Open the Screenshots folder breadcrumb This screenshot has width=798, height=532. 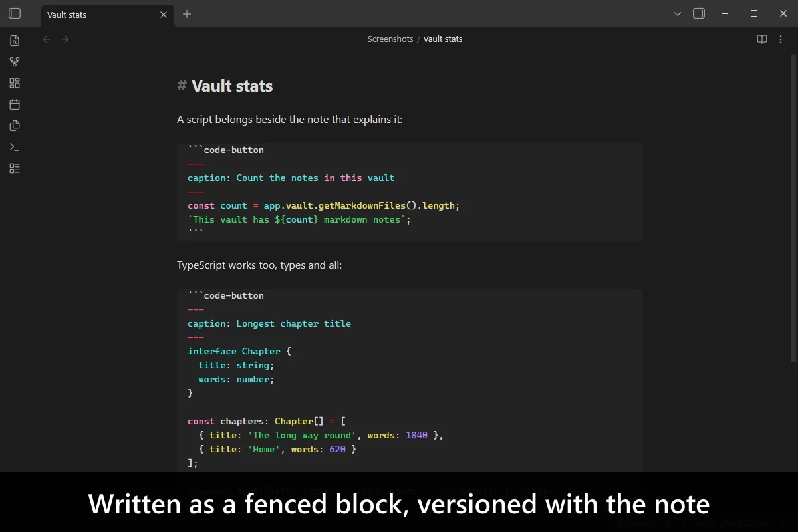(x=390, y=39)
